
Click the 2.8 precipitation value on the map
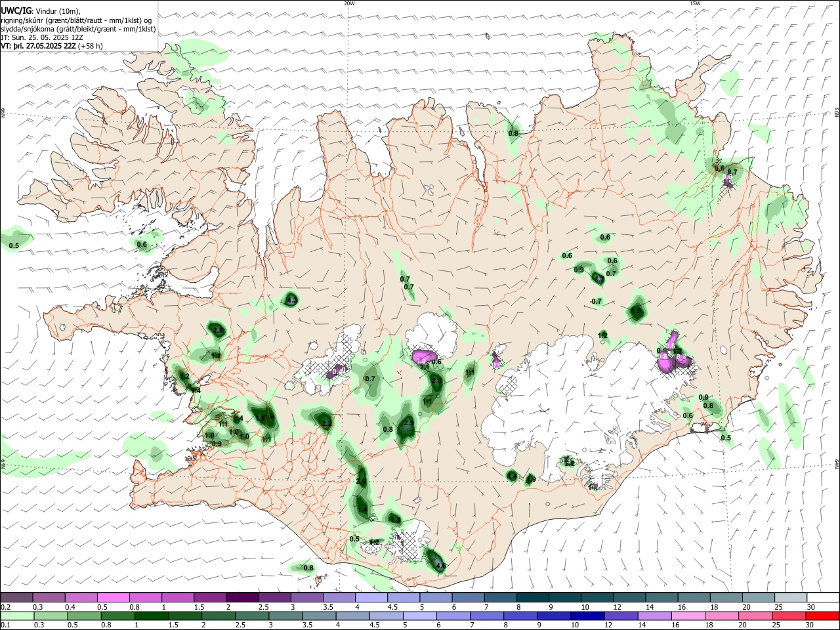pos(219,330)
